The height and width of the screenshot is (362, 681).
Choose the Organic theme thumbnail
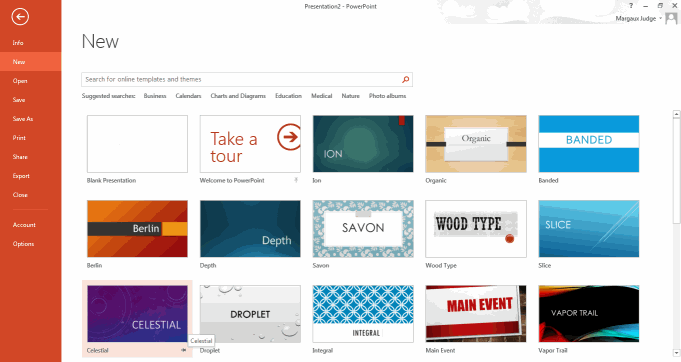[476, 144]
